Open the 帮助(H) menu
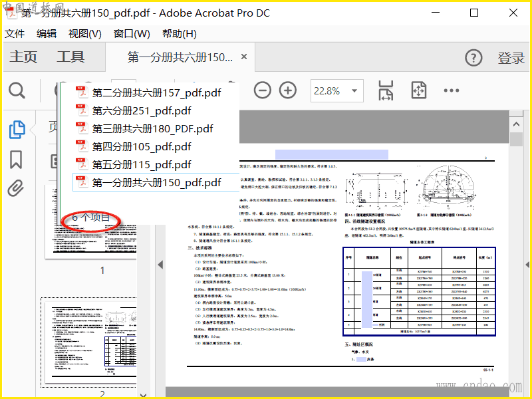Viewport: 532px width, 399px height. 179,34
